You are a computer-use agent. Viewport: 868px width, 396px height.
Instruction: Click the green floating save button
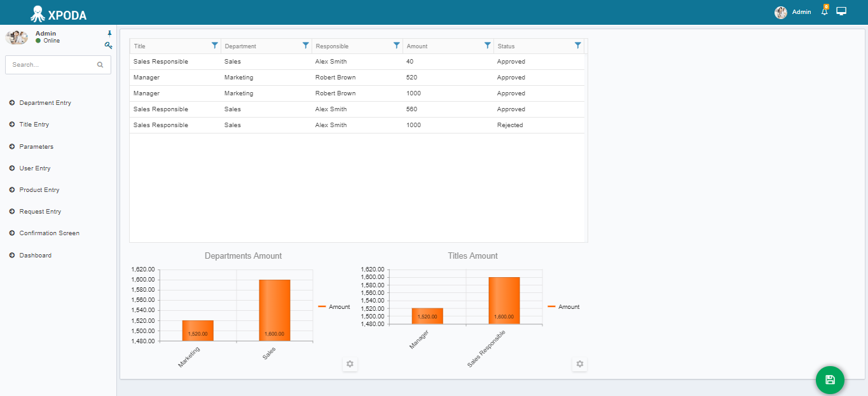coord(830,380)
